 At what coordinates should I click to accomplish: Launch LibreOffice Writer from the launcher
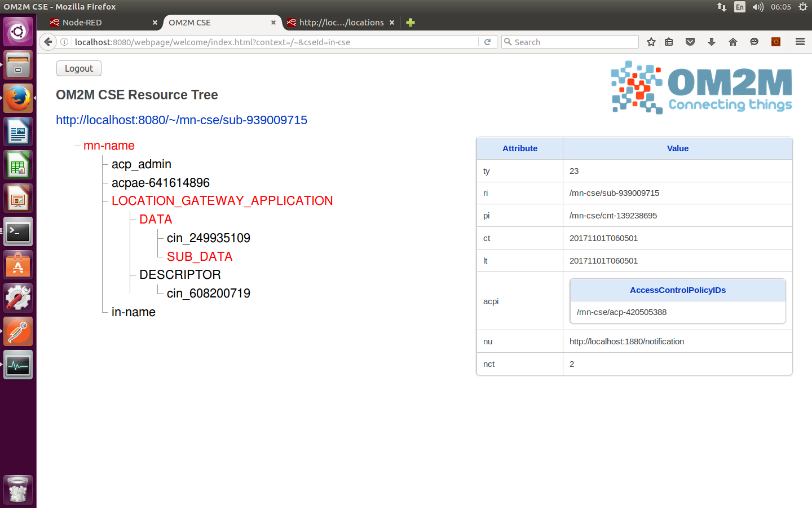[x=18, y=132]
